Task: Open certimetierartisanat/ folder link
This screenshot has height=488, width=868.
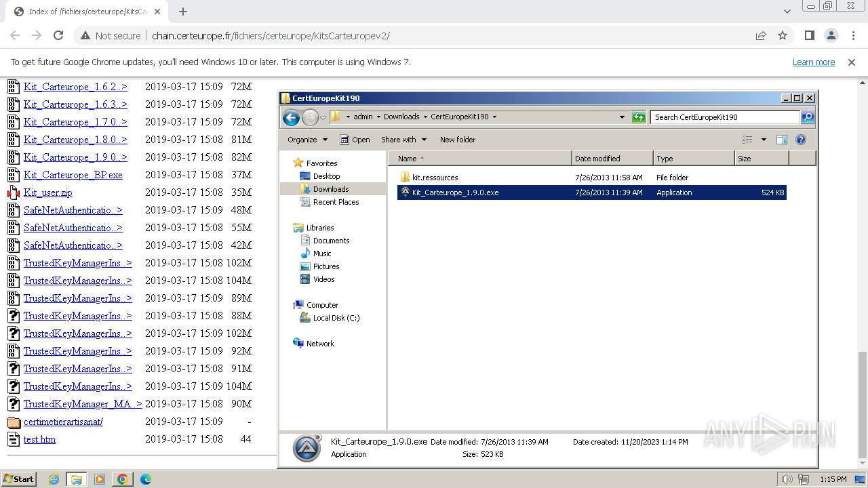Action: point(63,422)
